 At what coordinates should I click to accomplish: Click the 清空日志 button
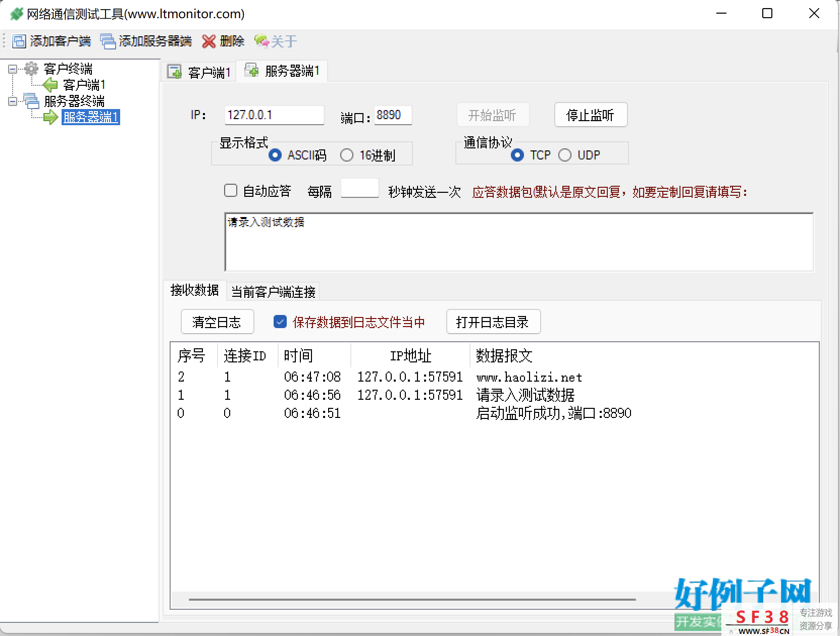pyautogui.click(x=217, y=322)
